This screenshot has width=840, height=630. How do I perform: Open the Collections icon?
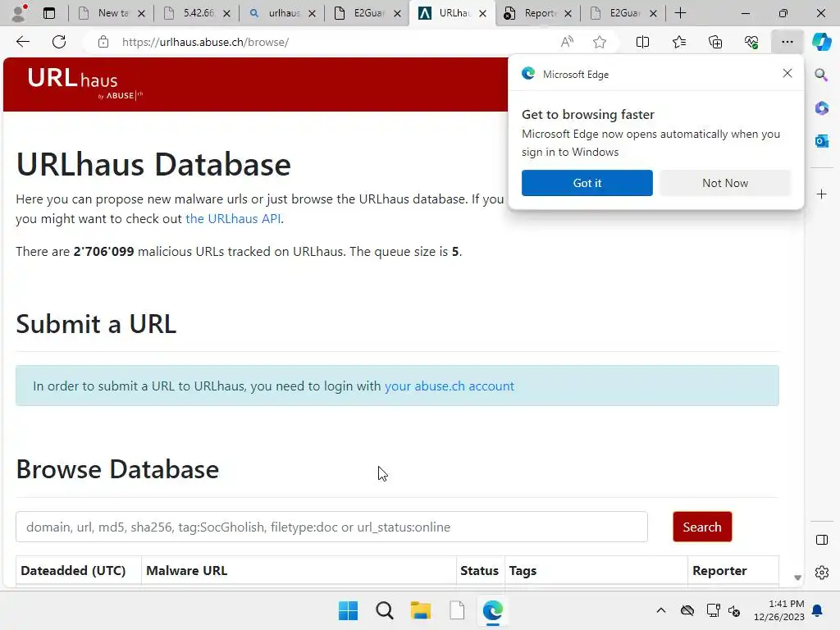[x=715, y=42]
